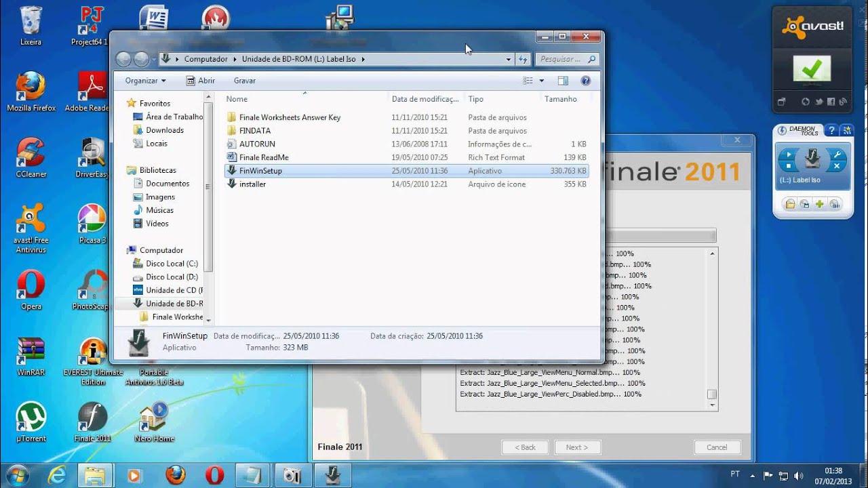Click the Daemon Tools stop button
The image size is (868, 488).
click(x=788, y=166)
